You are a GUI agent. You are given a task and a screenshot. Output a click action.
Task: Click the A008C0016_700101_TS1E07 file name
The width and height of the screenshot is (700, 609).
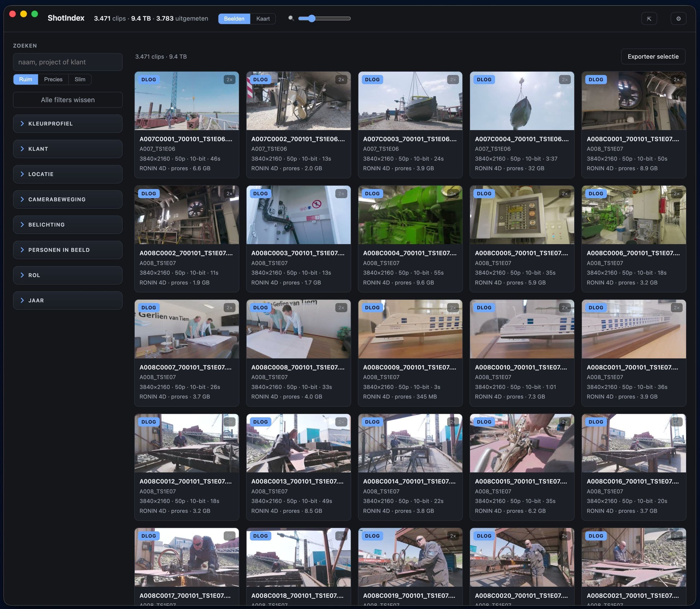click(632, 482)
